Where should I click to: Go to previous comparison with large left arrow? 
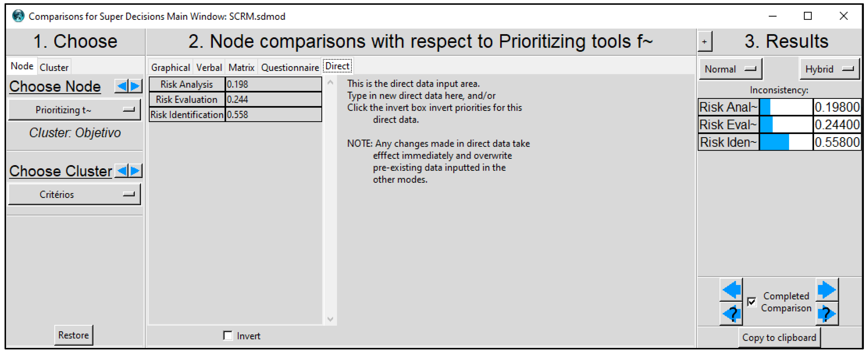(x=731, y=289)
